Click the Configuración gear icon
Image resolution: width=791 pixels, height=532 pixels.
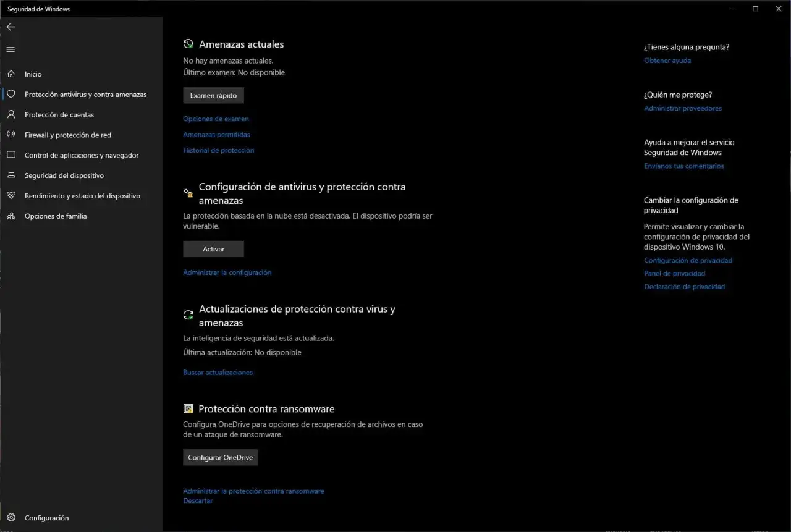click(x=11, y=518)
